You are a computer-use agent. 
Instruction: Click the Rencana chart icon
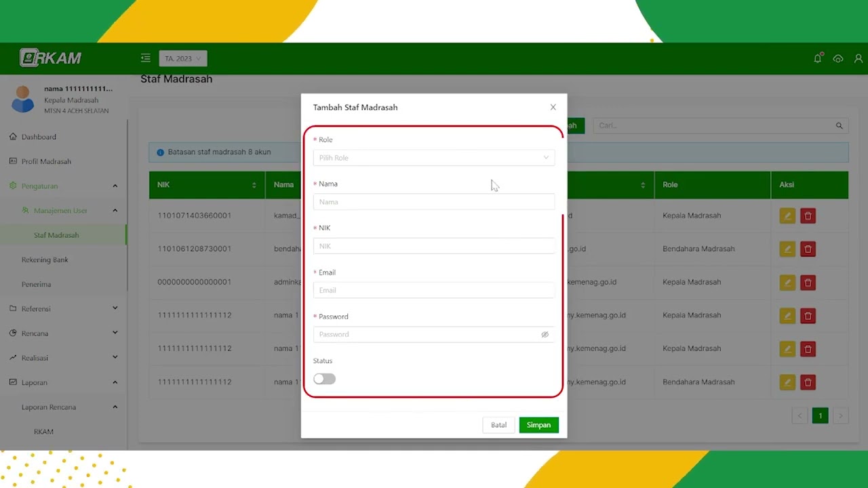click(x=13, y=333)
